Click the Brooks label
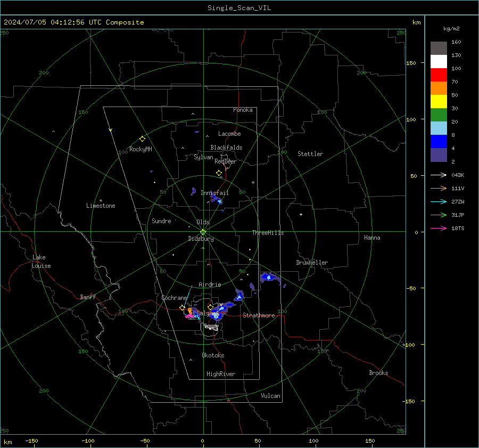The width and height of the screenshot is (479, 448). coord(378,373)
